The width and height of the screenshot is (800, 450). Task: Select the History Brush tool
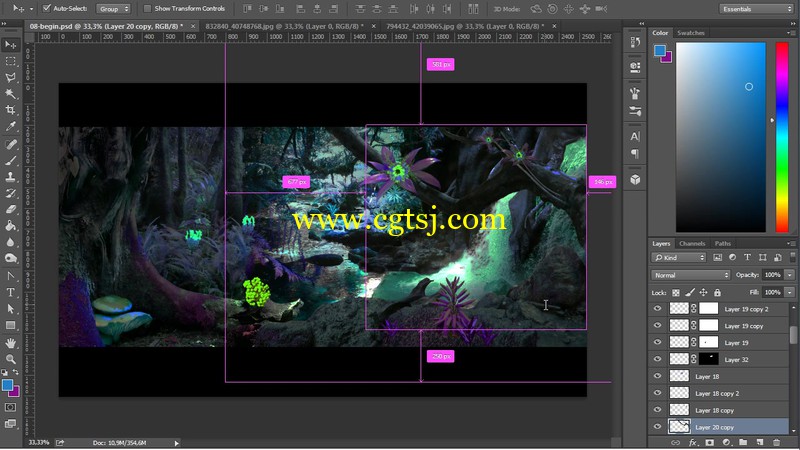point(10,193)
